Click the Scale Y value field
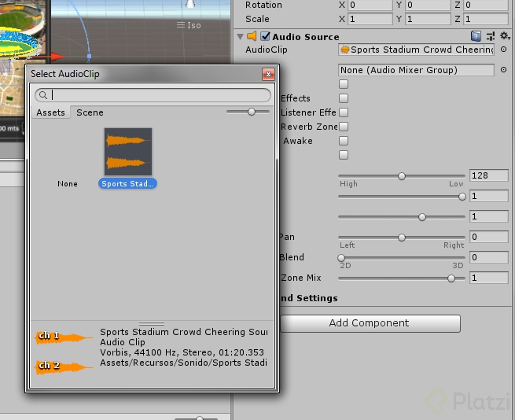This screenshot has height=420, width=515. coord(428,19)
